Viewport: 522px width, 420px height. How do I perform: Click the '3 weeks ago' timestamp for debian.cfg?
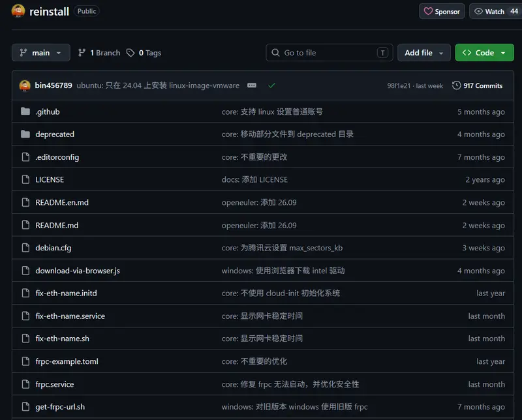click(484, 248)
